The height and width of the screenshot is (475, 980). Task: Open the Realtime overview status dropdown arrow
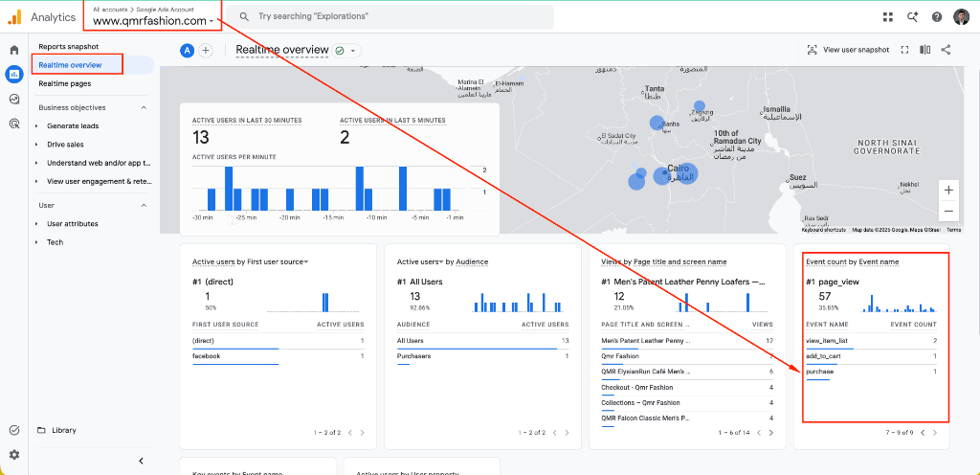[x=353, y=51]
